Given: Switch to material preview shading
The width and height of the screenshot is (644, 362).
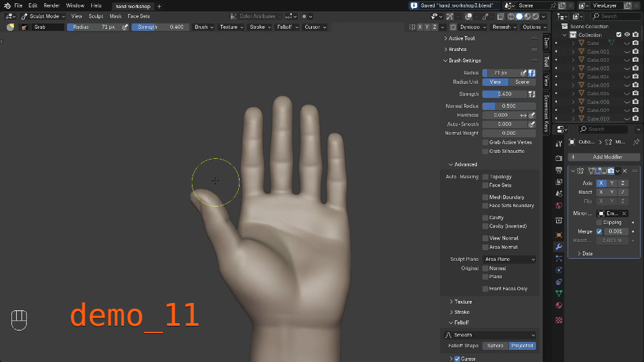Looking at the screenshot, I should point(527,16).
